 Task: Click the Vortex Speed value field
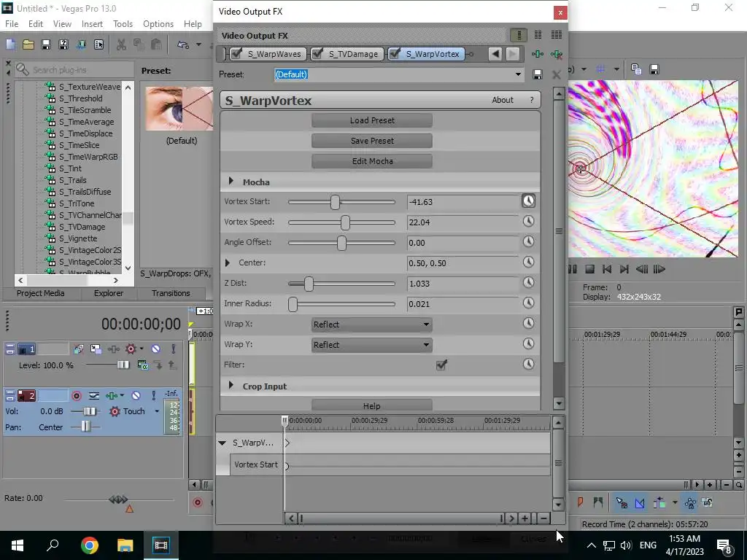click(462, 222)
